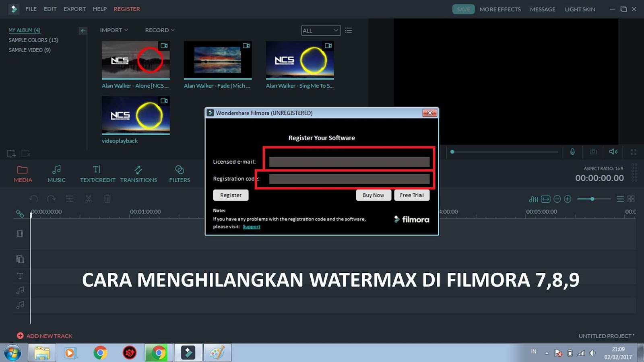
Task: Open MESSAGE in the top bar
Action: [543, 9]
